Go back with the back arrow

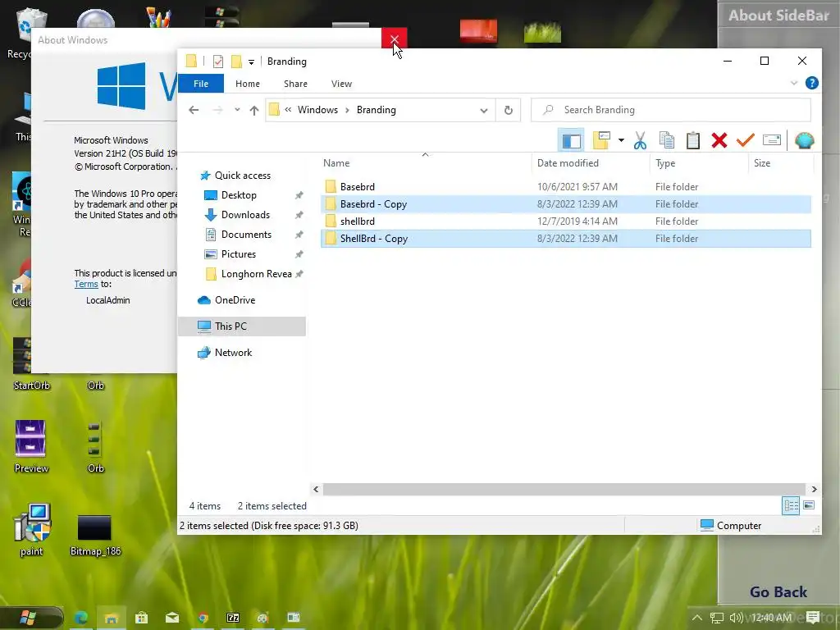click(194, 110)
